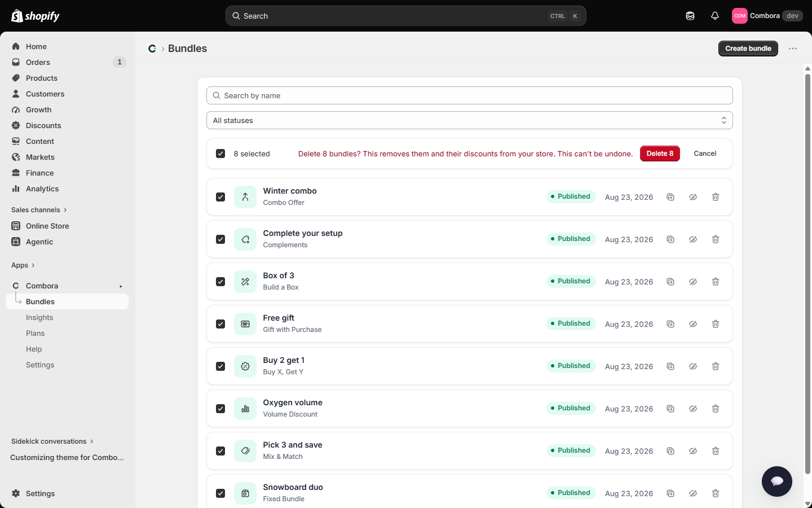Screen dimensions: 812x508
Task: Open Plans under Combora
Action: (x=35, y=333)
